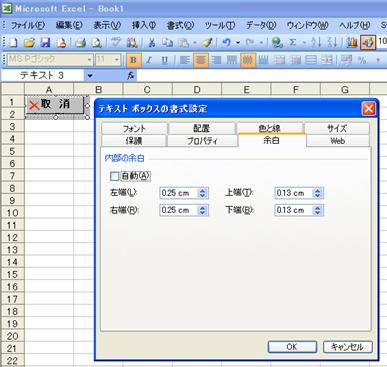Toggle the 自動(A) checkbox
Screen dimensions: 387x367
coord(114,176)
